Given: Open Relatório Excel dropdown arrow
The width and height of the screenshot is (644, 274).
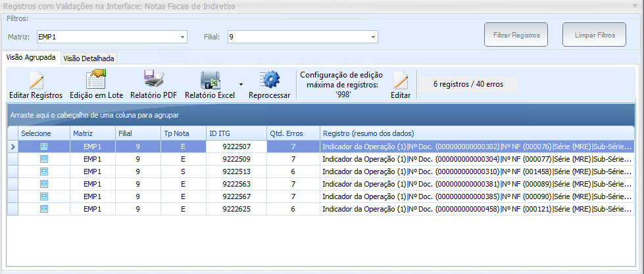Looking at the screenshot, I should (241, 84).
